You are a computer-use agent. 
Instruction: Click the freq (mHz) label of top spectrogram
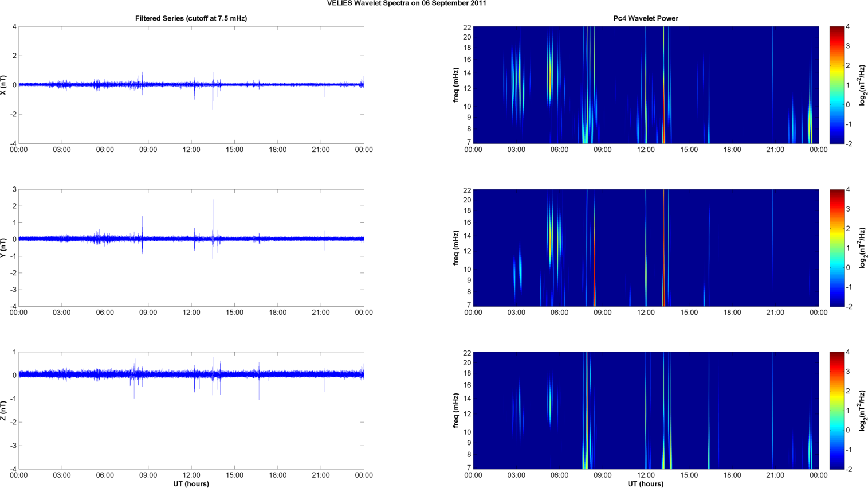(x=456, y=85)
